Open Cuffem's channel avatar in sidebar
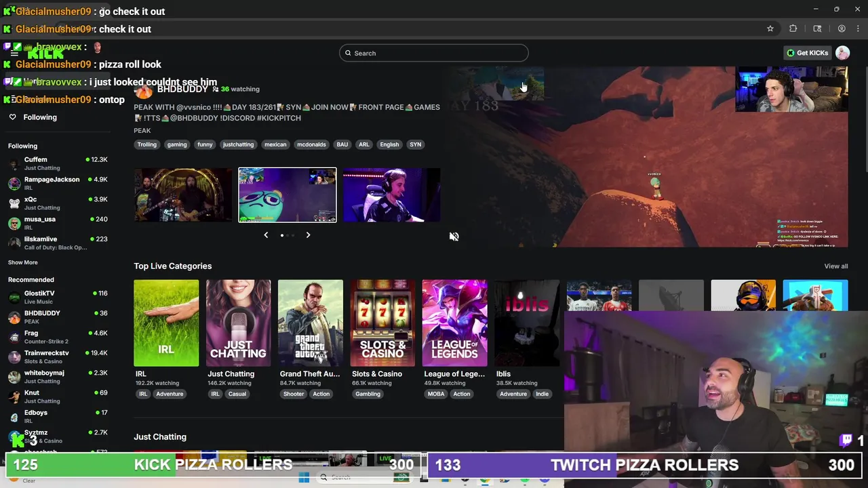This screenshot has height=488, width=868. point(14,163)
